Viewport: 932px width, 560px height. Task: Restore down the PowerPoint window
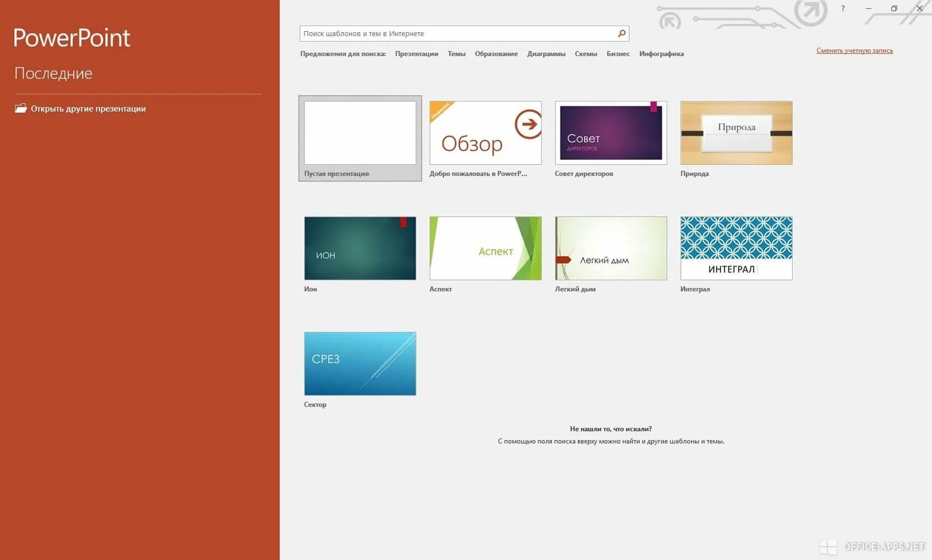click(894, 8)
